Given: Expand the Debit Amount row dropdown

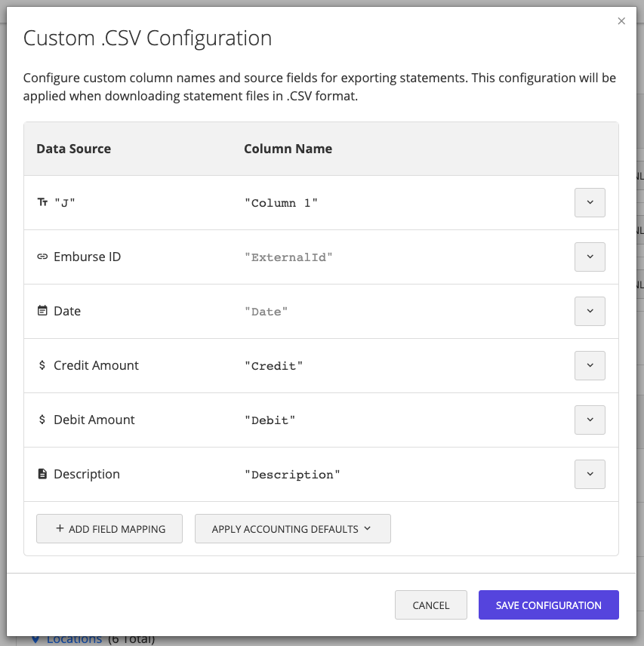Looking at the screenshot, I should point(590,420).
